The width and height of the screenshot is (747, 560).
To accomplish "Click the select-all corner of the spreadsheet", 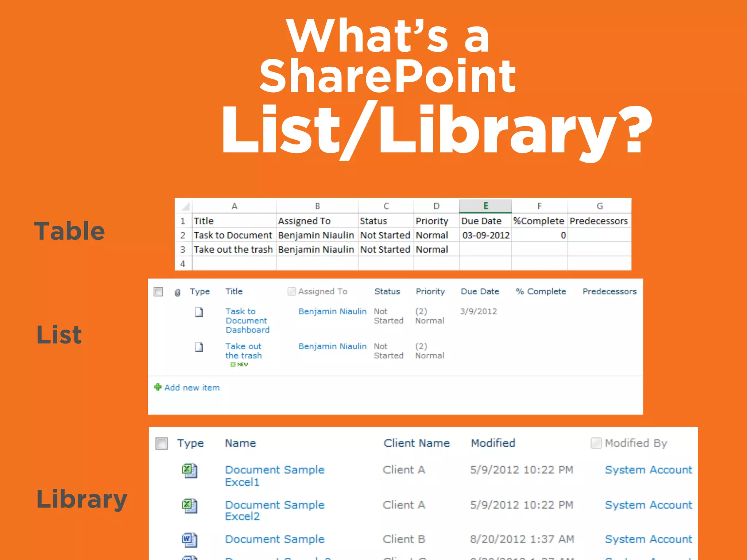I will coord(184,206).
